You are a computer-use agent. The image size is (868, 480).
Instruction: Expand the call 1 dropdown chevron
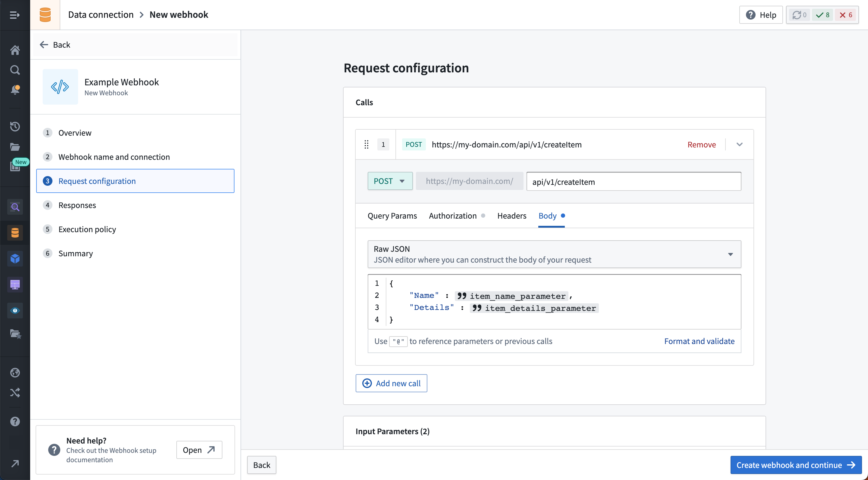tap(739, 144)
